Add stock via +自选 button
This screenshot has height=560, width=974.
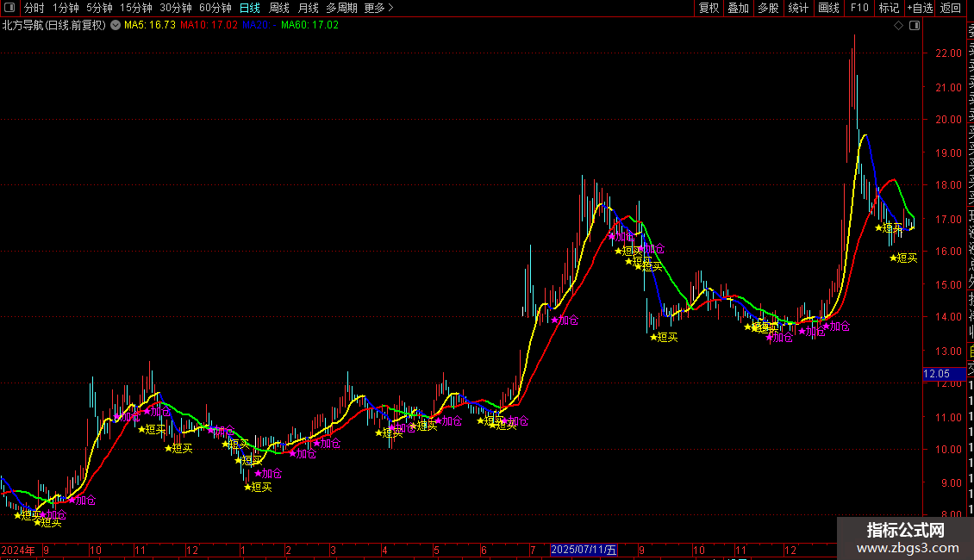tap(920, 8)
